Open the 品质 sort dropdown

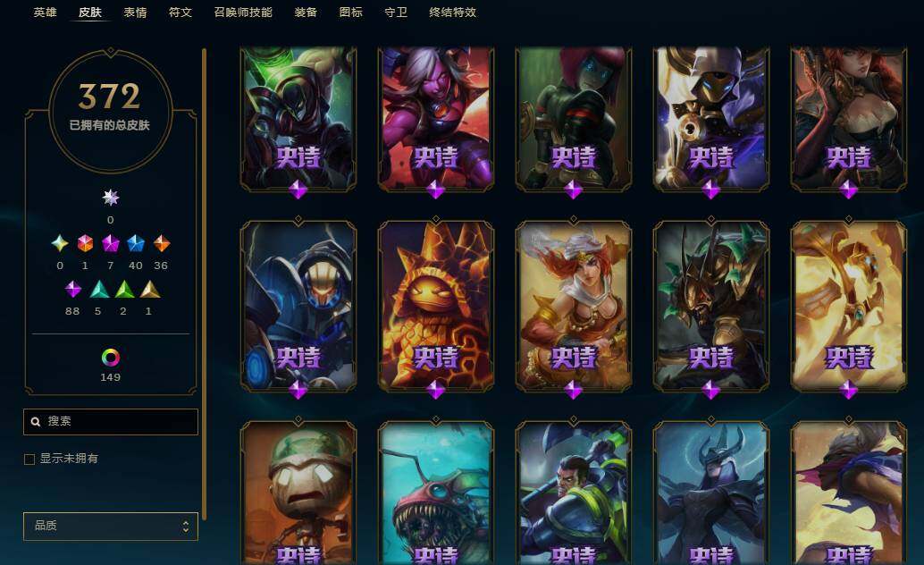click(x=111, y=526)
